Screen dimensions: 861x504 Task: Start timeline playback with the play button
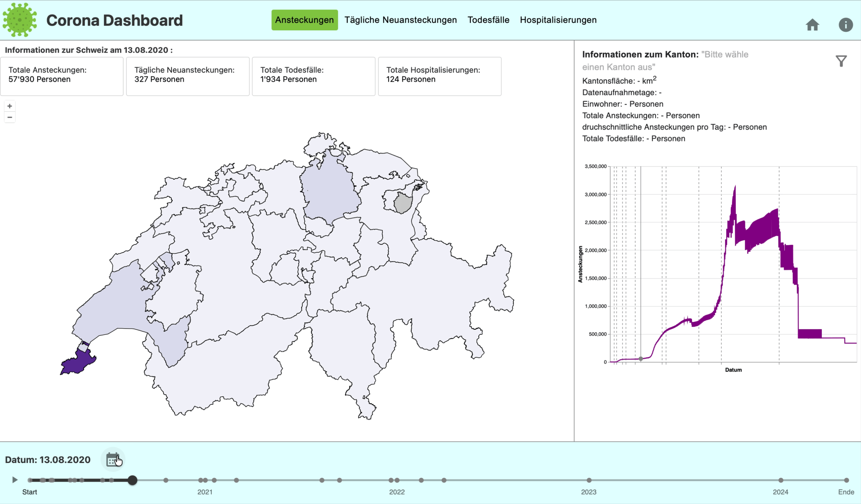click(x=15, y=480)
